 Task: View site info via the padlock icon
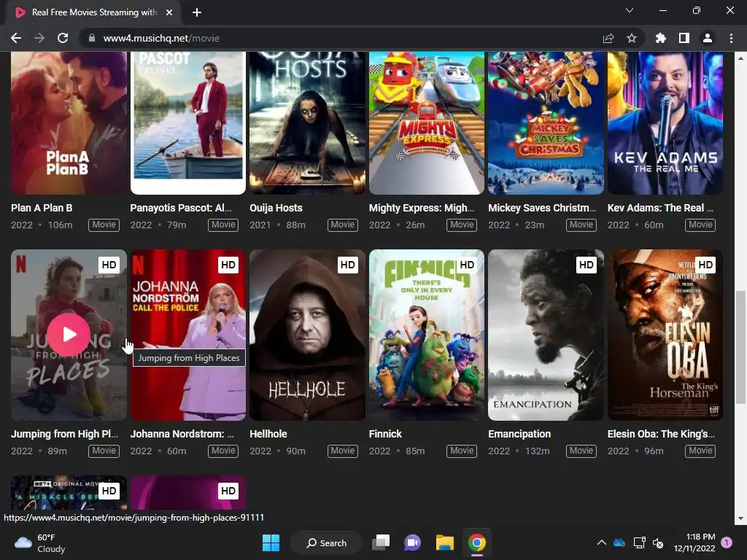[92, 38]
